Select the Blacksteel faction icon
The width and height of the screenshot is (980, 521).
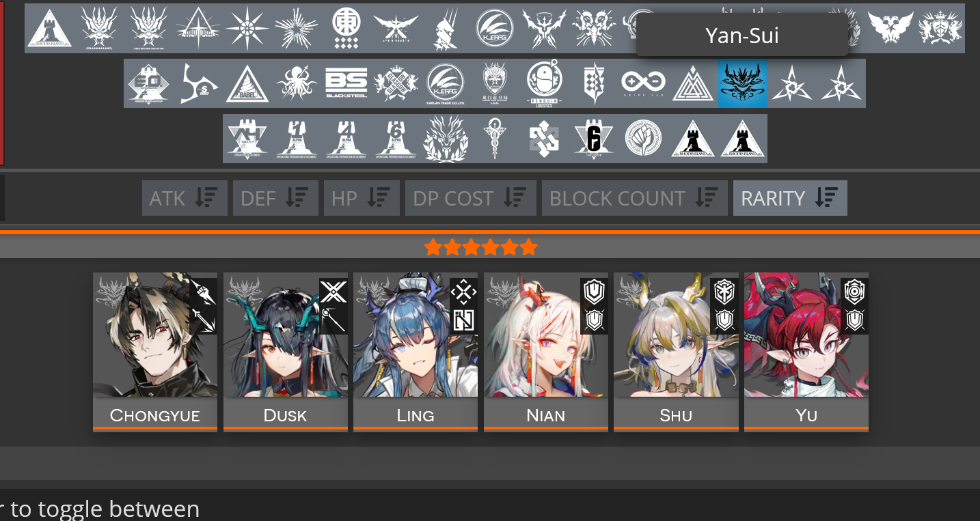346,83
